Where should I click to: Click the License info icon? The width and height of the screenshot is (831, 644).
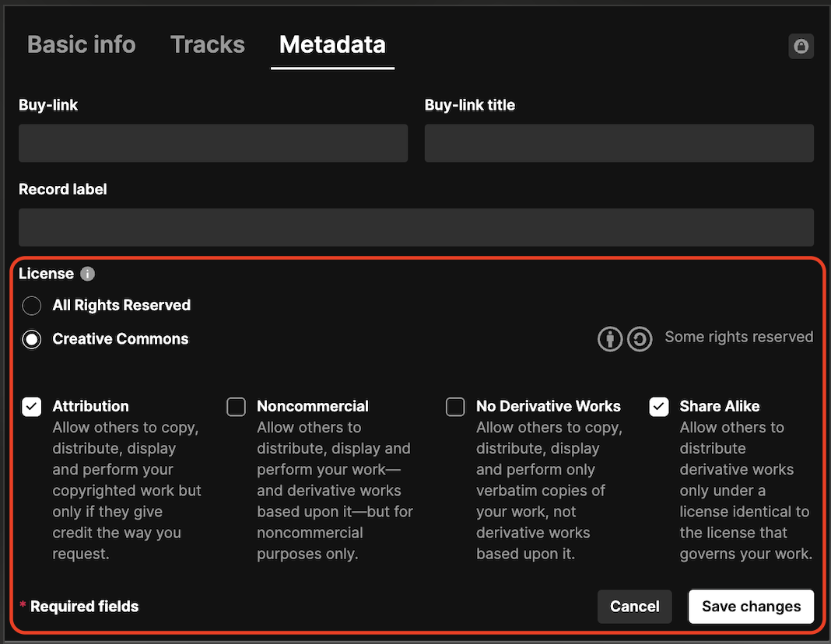tap(88, 274)
